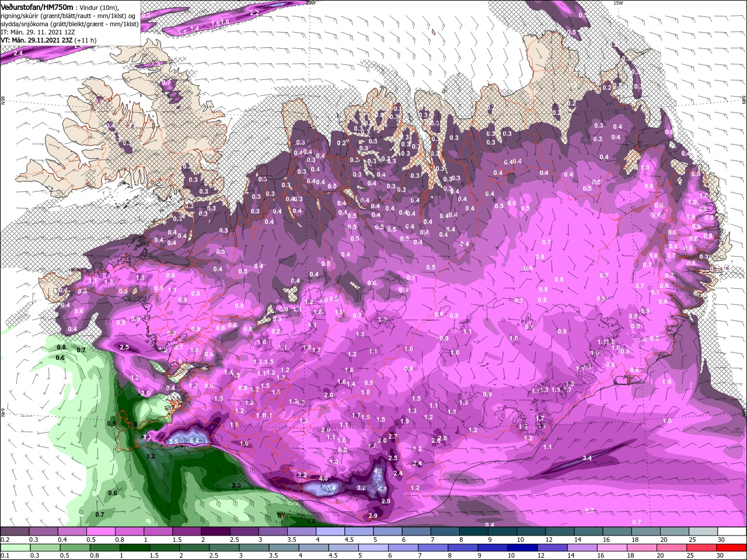This screenshot has width=747, height=560.
Task: Pick the snow legend swatch between 0.5 and 0.8
Action: pyautogui.click(x=100, y=531)
